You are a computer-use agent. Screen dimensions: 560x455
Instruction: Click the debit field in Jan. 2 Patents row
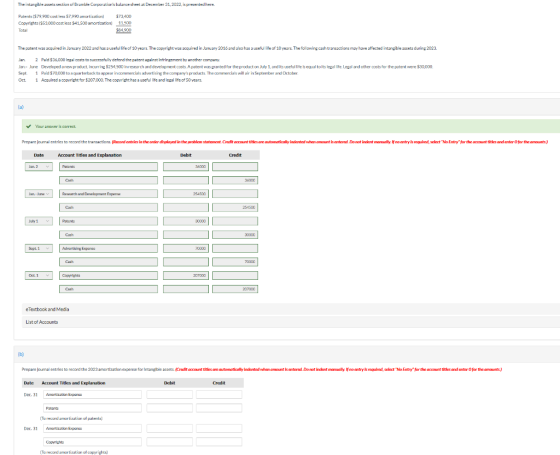pos(186,166)
